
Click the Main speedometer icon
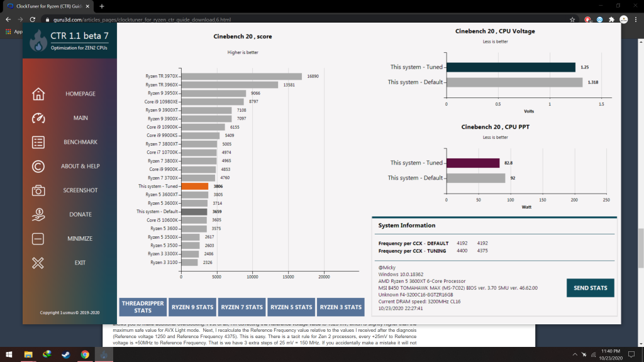[38, 118]
